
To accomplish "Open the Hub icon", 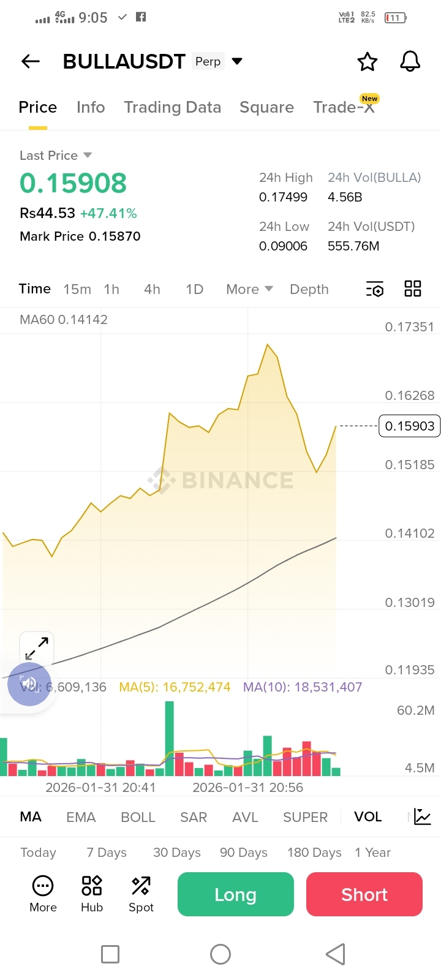I will (92, 894).
